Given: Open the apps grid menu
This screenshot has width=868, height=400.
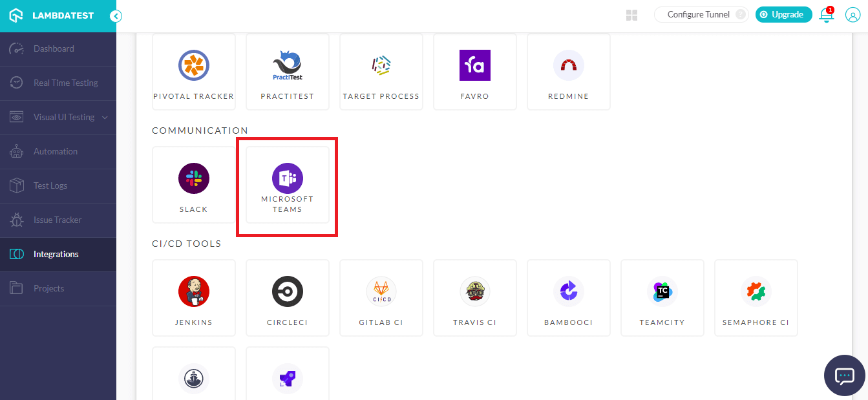Looking at the screenshot, I should click(631, 14).
